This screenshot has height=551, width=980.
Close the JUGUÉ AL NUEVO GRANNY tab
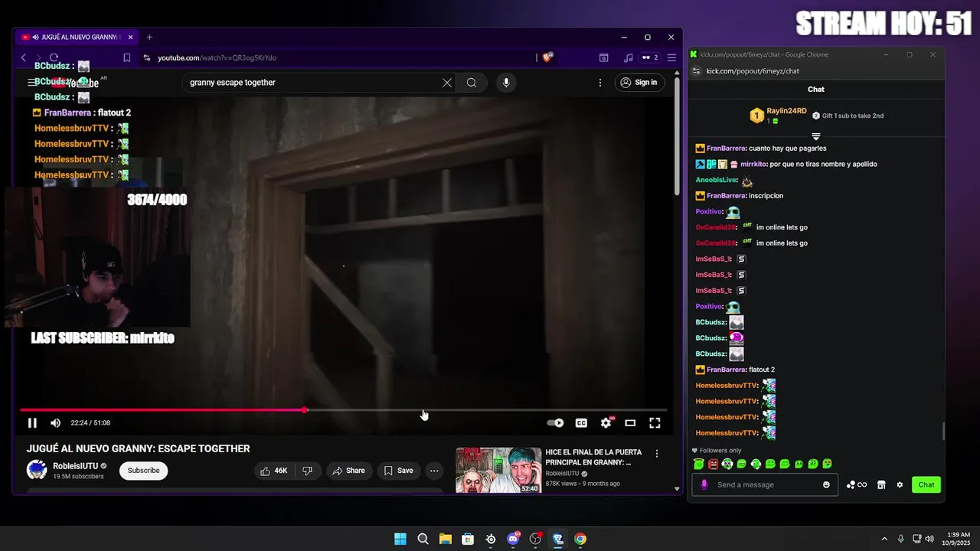point(131,37)
